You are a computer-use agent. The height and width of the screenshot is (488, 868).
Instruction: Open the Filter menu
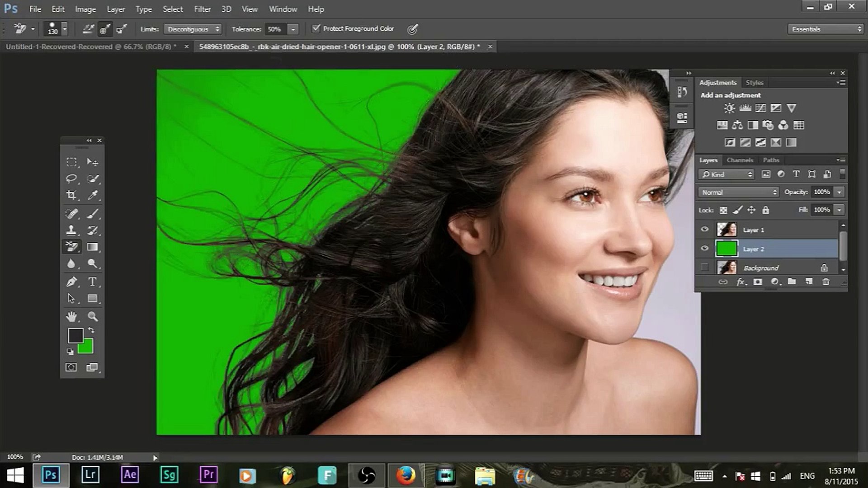click(203, 9)
